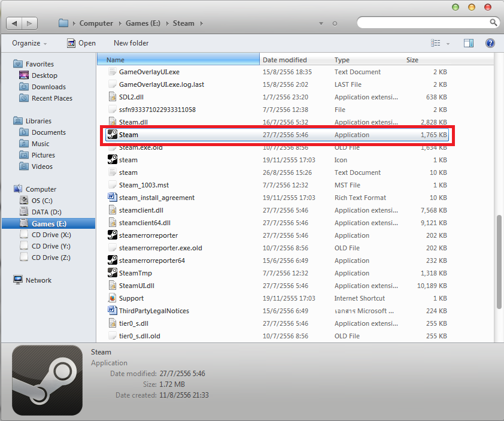Image resolution: width=504 pixels, height=421 pixels.
Task: Click the large Steam thumbnail in details pane
Action: point(47,380)
